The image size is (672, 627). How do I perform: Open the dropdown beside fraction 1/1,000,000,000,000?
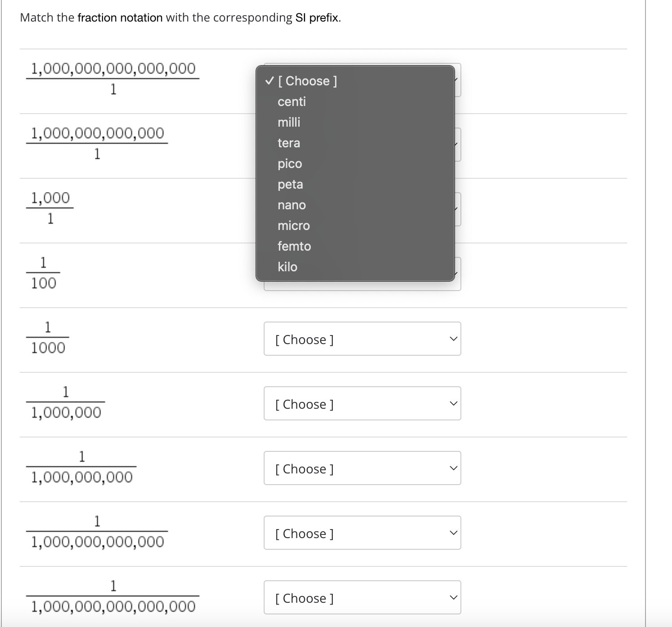tap(362, 533)
